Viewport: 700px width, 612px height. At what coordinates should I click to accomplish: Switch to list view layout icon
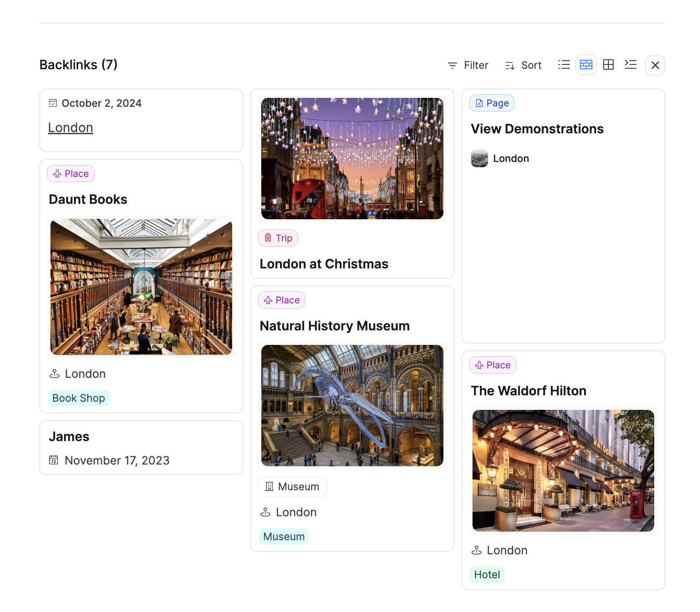pyautogui.click(x=564, y=65)
